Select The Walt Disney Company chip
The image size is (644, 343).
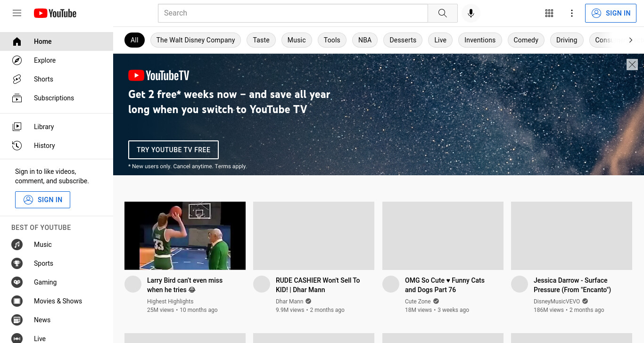[x=196, y=40]
